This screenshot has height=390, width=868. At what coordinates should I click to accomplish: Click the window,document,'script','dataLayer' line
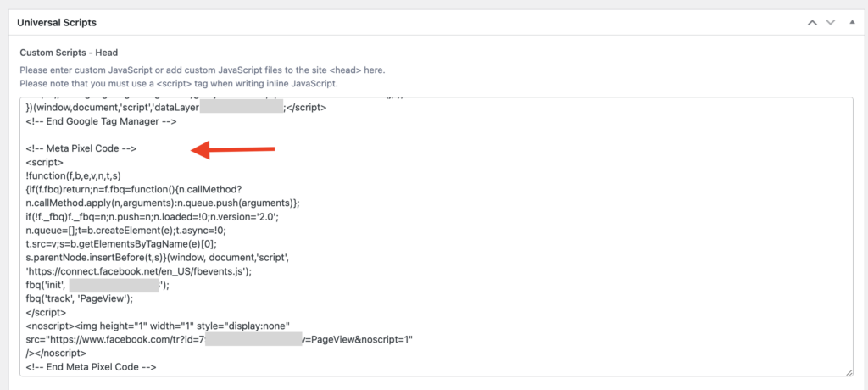pos(176,108)
